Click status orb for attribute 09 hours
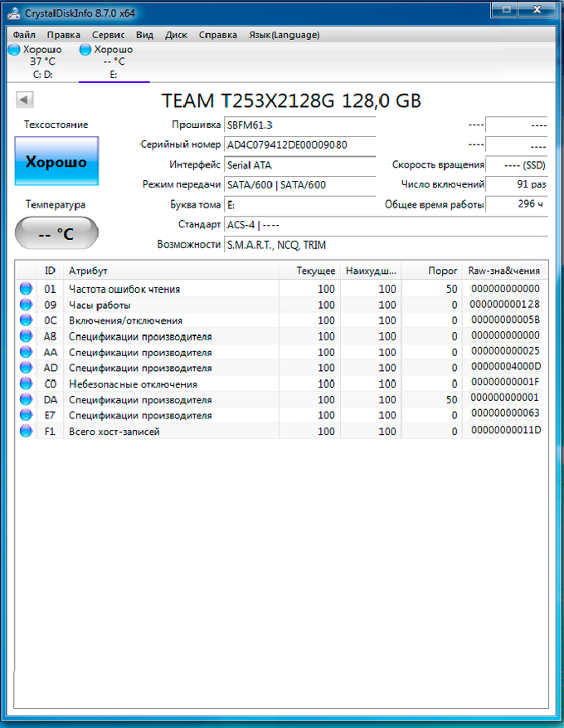Screen dimensions: 564x728 (x=26, y=305)
